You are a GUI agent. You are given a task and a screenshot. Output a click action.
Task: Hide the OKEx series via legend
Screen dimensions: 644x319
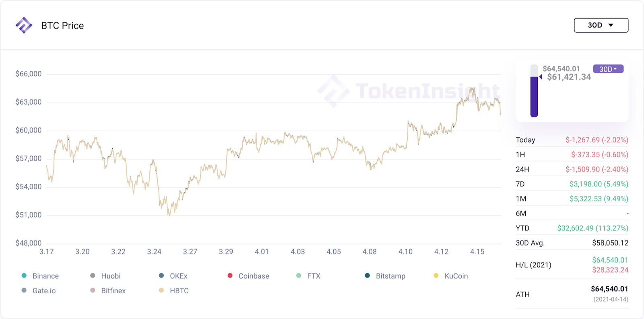pos(161,275)
